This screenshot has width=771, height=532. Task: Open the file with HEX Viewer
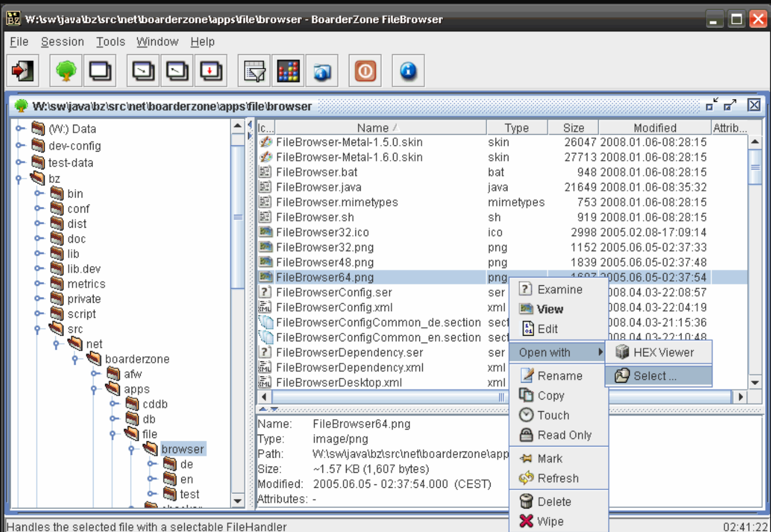click(x=659, y=352)
